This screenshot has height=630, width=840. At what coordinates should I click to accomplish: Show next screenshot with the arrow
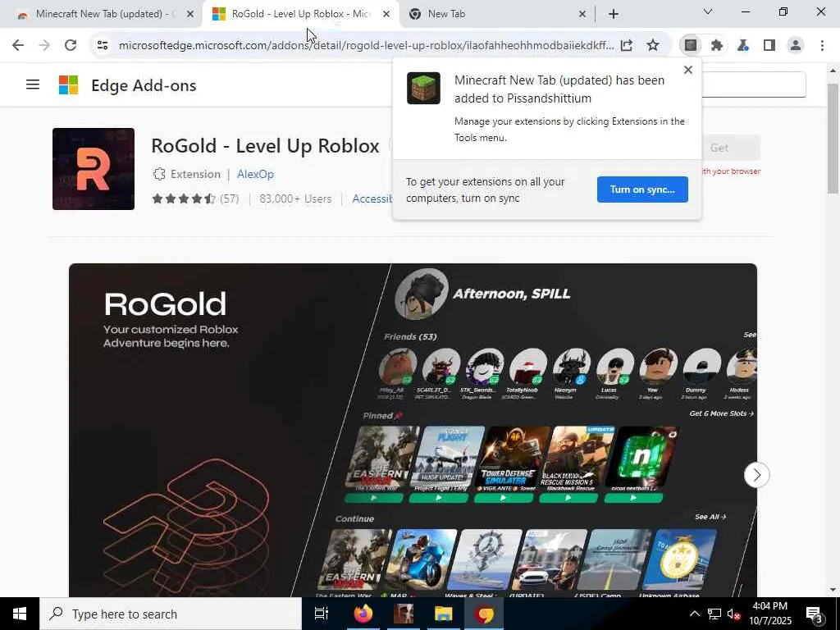point(756,475)
